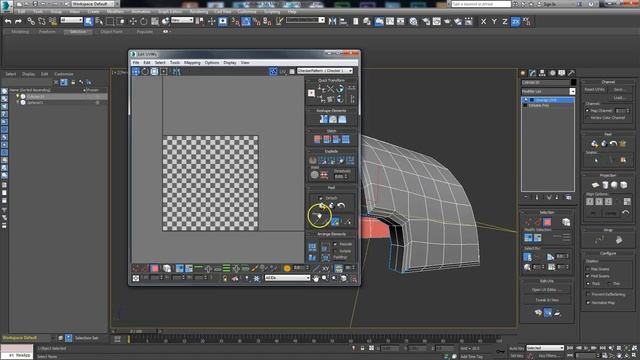Activate Move Selected Subobject in Edit UVWs toolbar
640x360 pixels.
[x=136, y=71]
